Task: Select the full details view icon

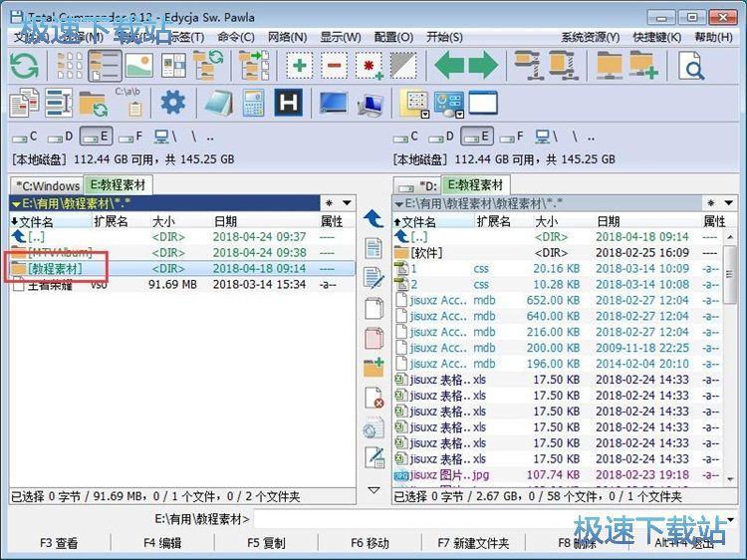Action: click(x=105, y=66)
